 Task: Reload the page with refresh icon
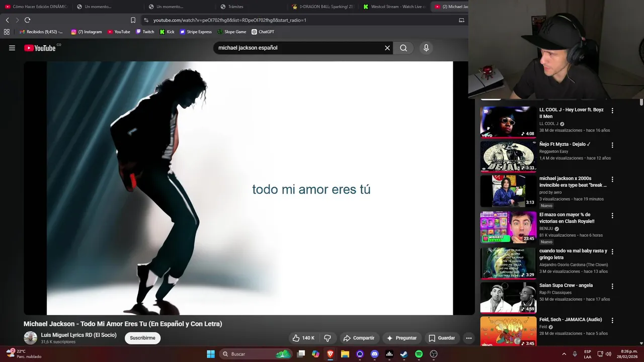[x=27, y=20]
